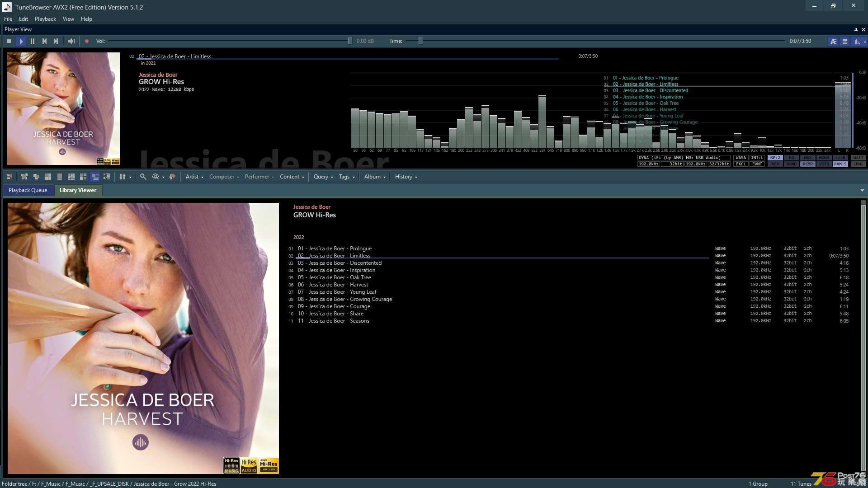
Task: Open the History dropdown
Action: click(x=406, y=177)
